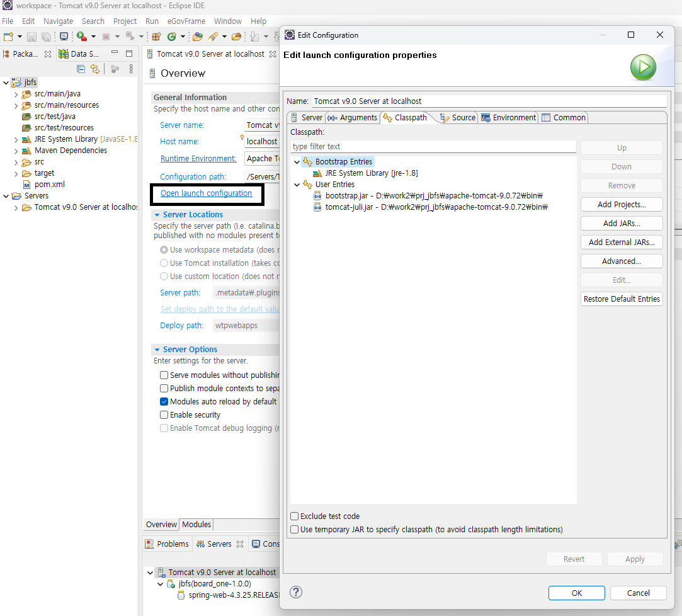This screenshot has width=682, height=616.
Task: Select pom.xml file in Package Explorer
Action: (50, 185)
